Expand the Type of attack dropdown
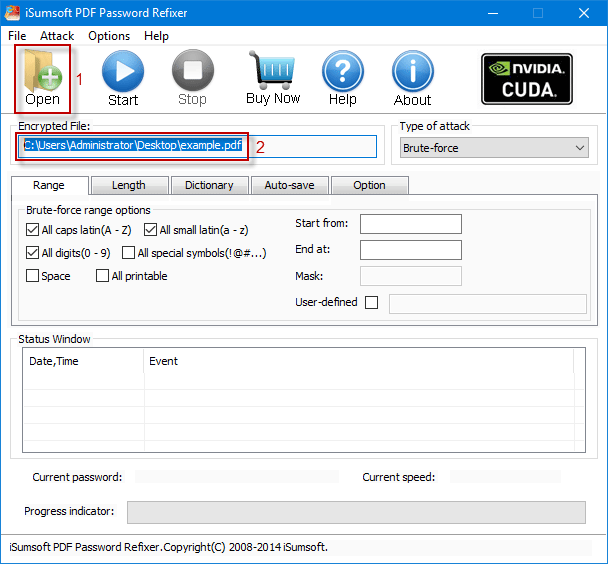The image size is (608, 564). [494, 148]
